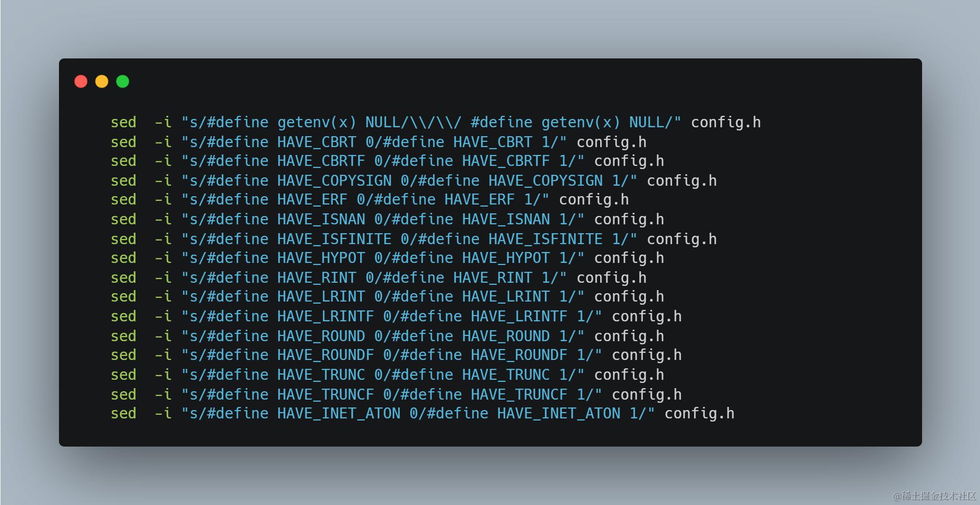Click the HAVE_CBRTF sed command line
The image size is (980, 505).
(x=387, y=161)
